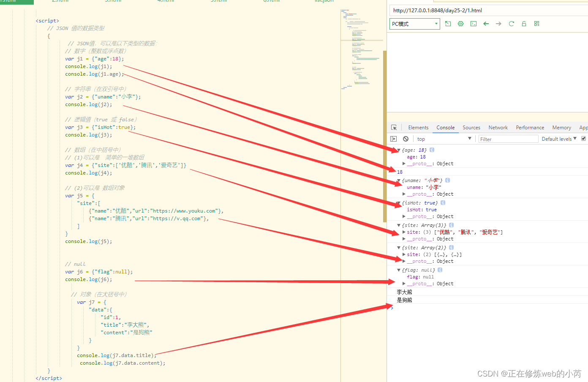Open the built-in browser's external window icon
The height and width of the screenshot is (382, 588).
click(448, 24)
